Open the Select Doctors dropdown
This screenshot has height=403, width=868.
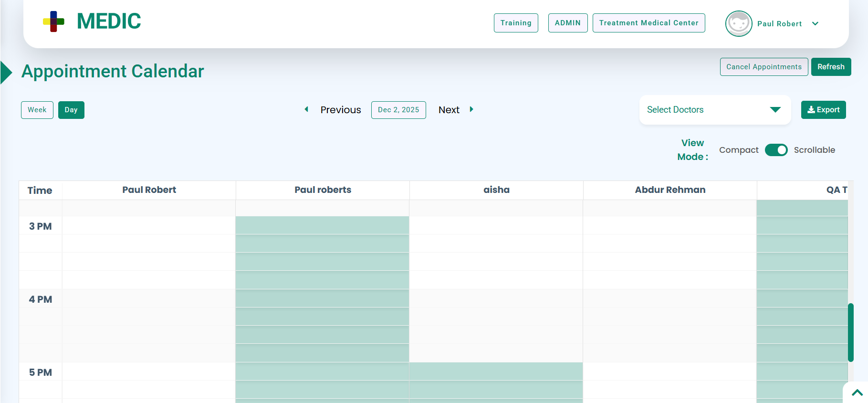coord(714,110)
